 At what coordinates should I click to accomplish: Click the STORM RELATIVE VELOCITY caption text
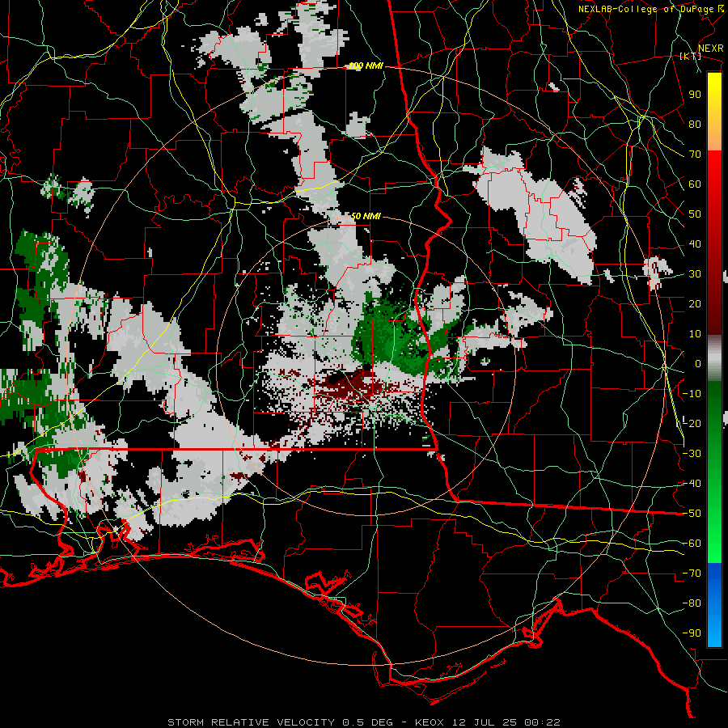pyautogui.click(x=252, y=722)
